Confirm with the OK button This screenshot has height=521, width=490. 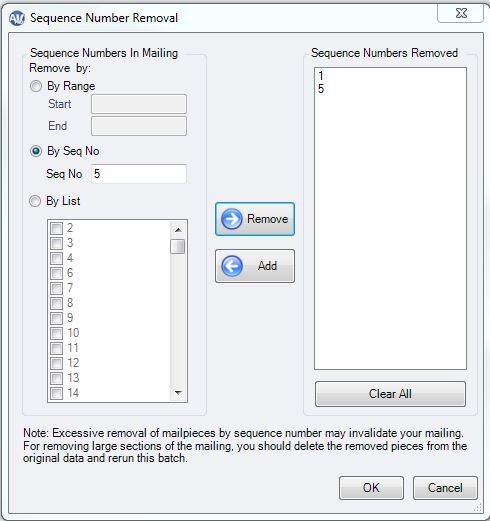[371, 488]
